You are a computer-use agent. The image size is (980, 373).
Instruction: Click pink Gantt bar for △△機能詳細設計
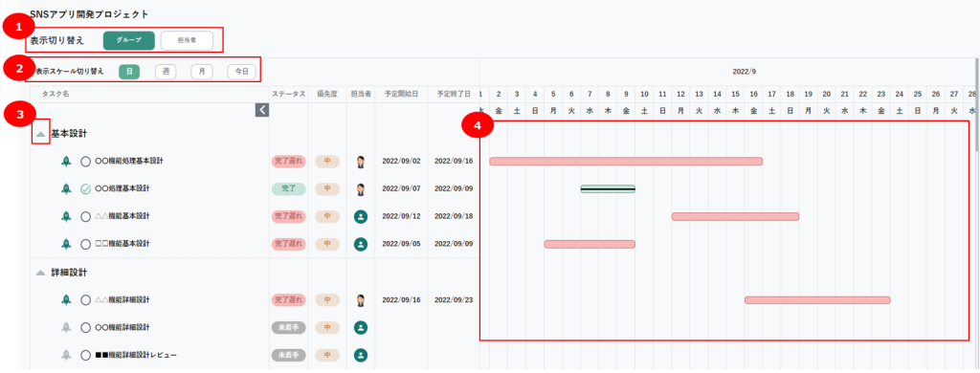[817, 300]
